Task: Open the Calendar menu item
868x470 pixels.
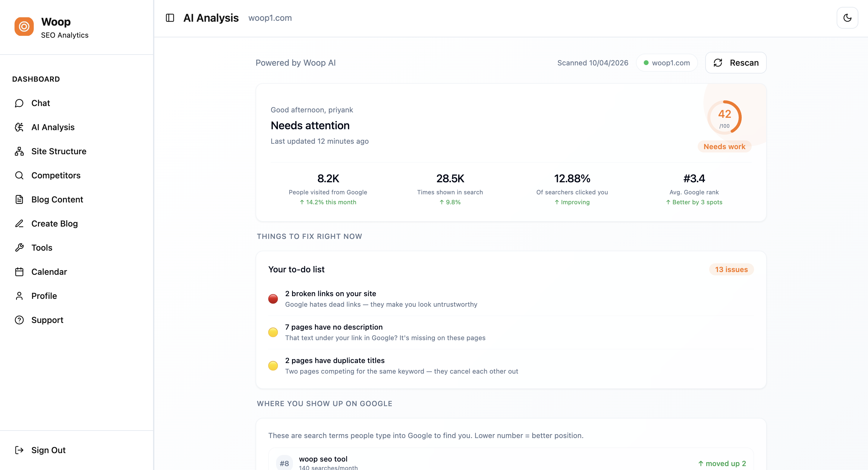Action: pyautogui.click(x=49, y=272)
